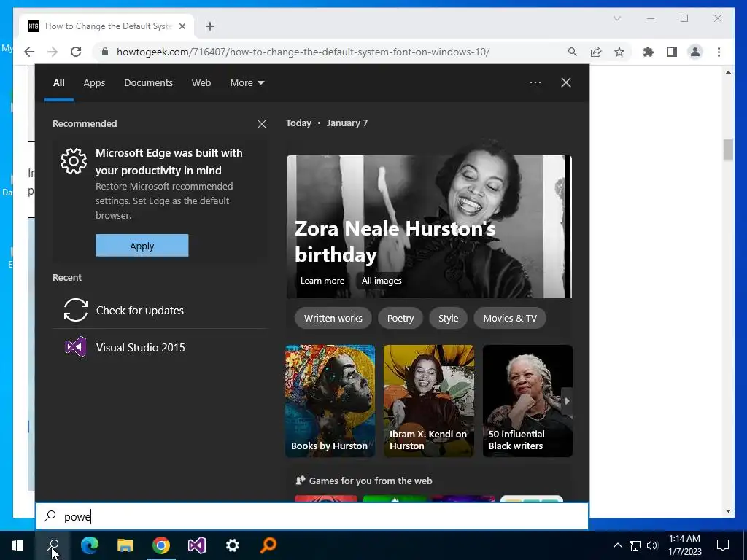Open Chrome tab search chevron

point(617,18)
